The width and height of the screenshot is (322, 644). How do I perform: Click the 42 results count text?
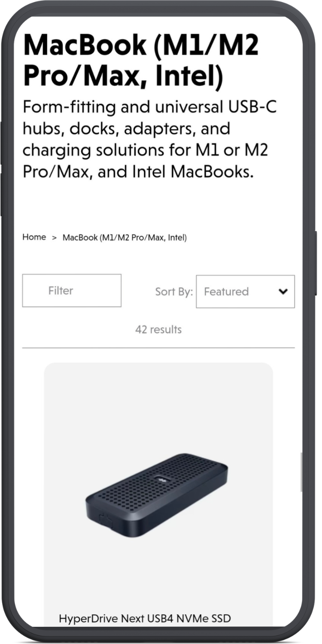click(x=158, y=330)
